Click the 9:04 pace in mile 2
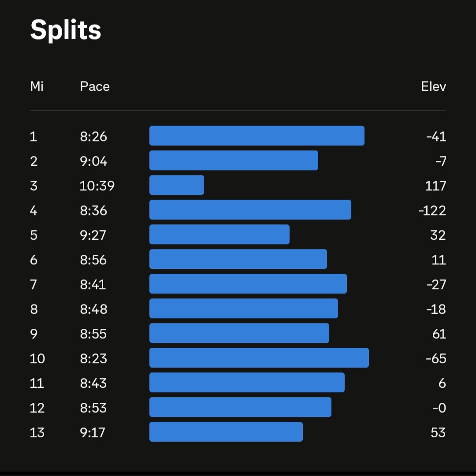Image resolution: width=476 pixels, height=476 pixels. [x=93, y=161]
